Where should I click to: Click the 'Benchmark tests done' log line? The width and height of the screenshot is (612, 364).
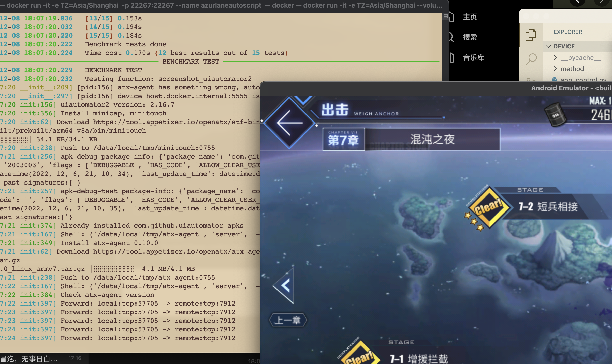[x=126, y=44]
